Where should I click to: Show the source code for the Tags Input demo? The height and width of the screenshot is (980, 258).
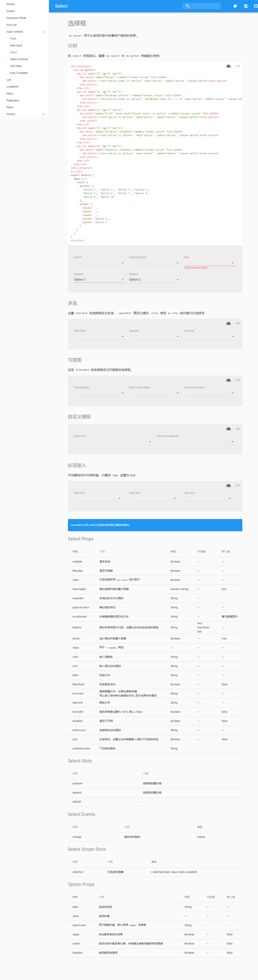[238, 485]
